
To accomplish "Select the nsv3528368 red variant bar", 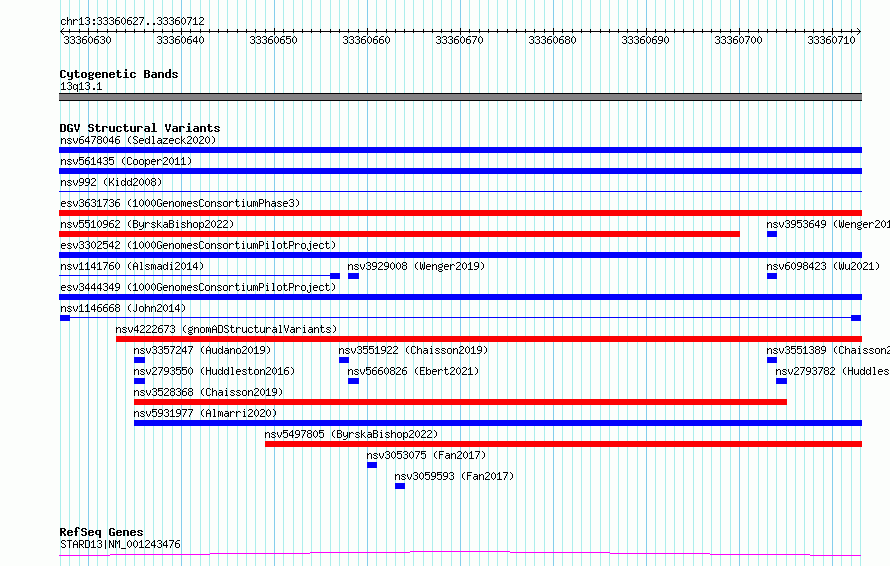I will [460, 402].
